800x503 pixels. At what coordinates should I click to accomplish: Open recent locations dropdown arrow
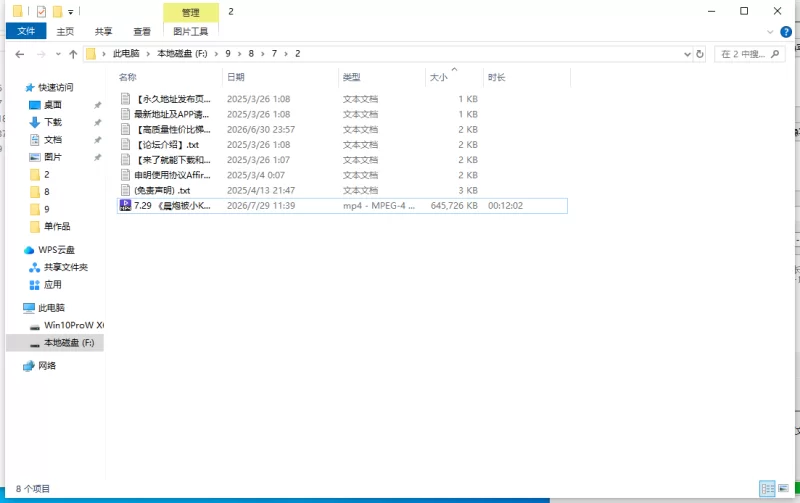[58, 54]
